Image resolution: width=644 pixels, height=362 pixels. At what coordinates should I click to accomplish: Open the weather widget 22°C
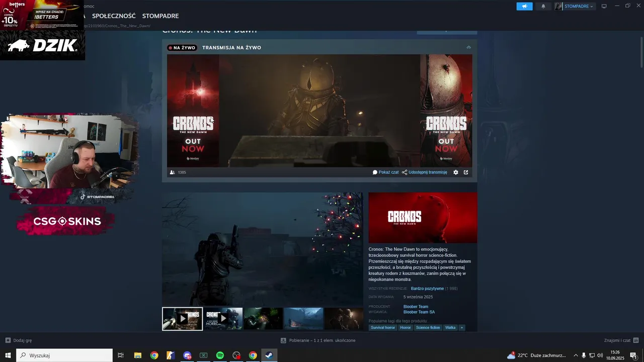536,355
